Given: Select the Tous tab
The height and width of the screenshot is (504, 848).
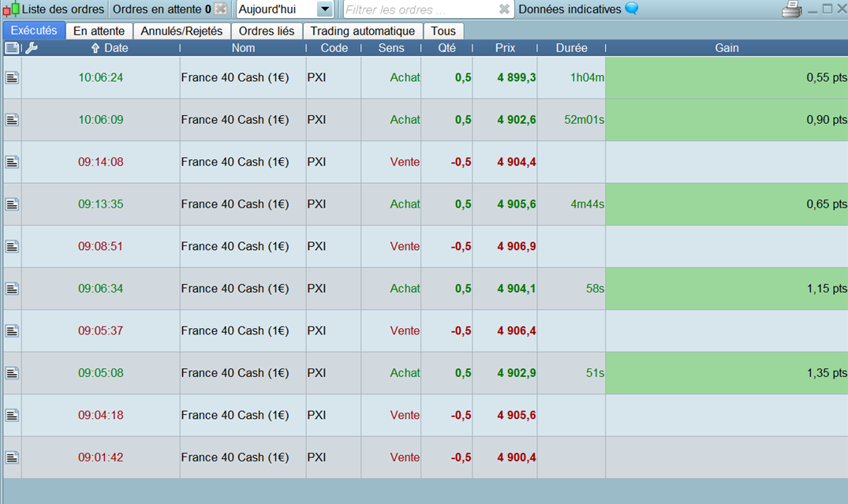Looking at the screenshot, I should [443, 31].
